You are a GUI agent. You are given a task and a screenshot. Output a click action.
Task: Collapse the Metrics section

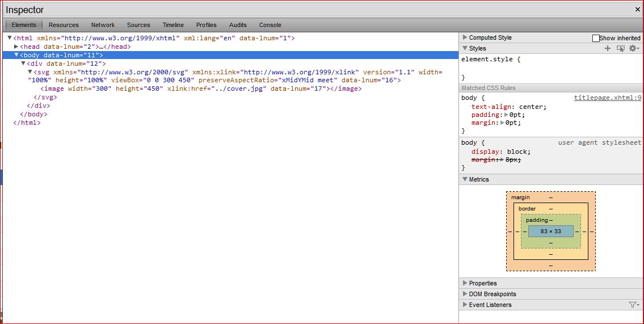point(465,179)
